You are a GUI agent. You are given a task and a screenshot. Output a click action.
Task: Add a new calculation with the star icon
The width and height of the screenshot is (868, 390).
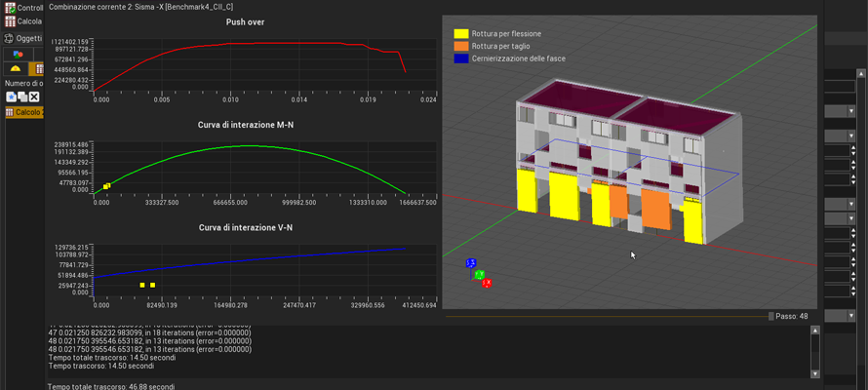coord(11,97)
